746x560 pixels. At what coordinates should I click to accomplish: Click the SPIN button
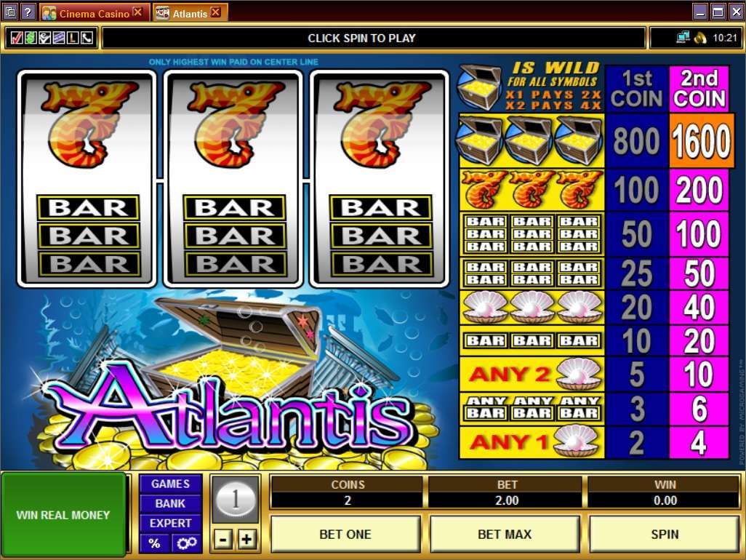(665, 535)
